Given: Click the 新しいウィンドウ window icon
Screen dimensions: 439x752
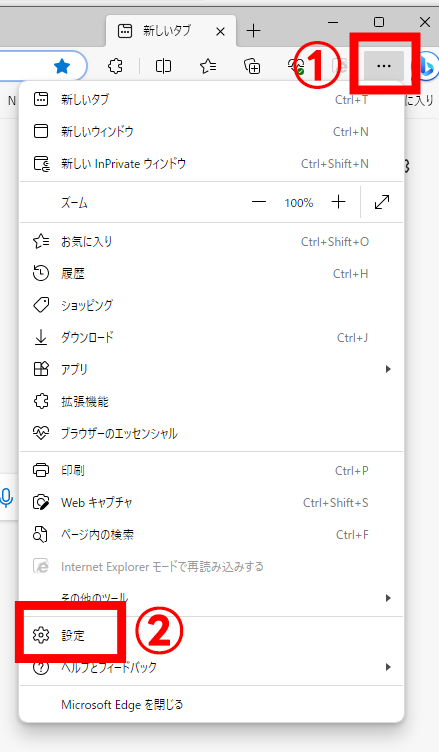Looking at the screenshot, I should 41,131.
